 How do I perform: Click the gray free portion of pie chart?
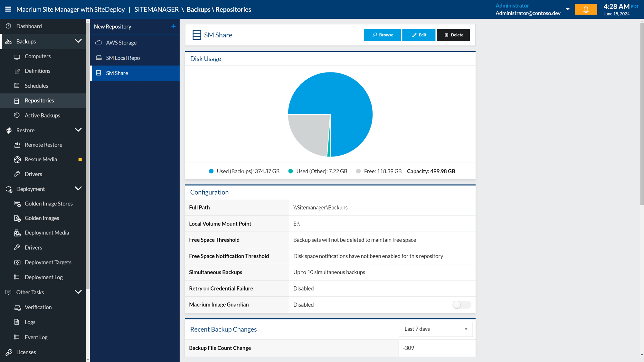[312, 132]
